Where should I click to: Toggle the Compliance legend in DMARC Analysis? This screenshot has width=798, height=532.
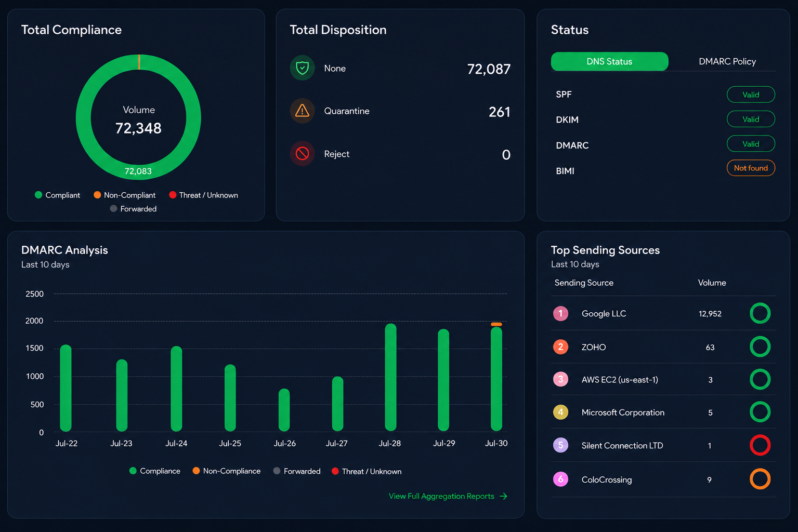(x=155, y=471)
